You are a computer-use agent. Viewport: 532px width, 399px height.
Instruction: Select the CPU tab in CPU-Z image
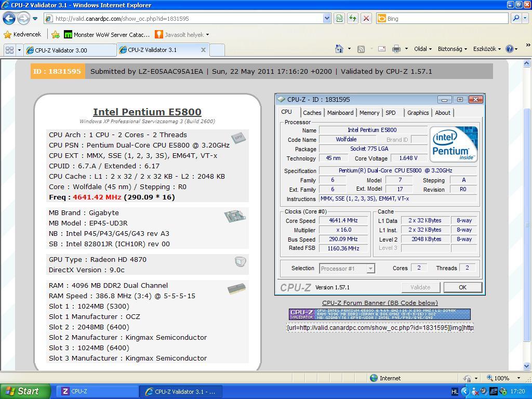coord(286,112)
